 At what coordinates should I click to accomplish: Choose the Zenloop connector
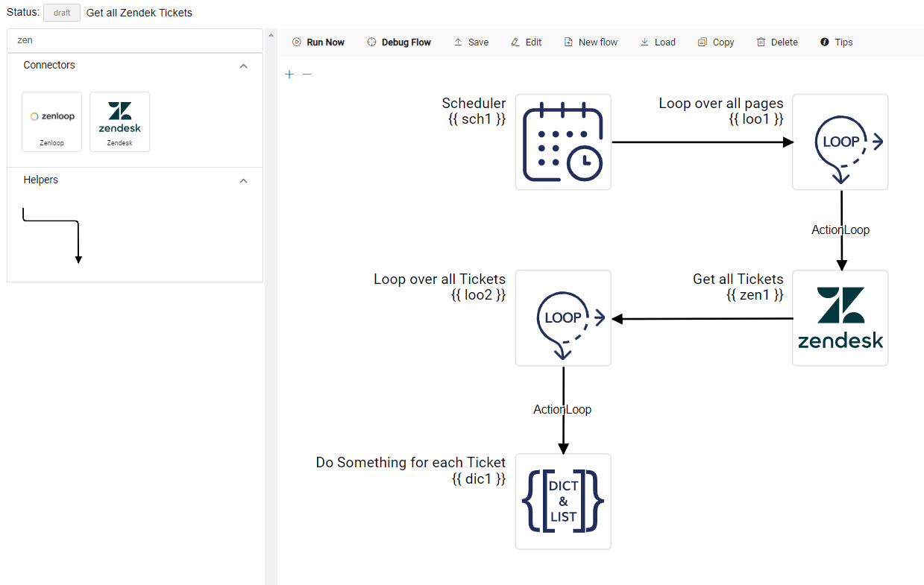click(52, 121)
